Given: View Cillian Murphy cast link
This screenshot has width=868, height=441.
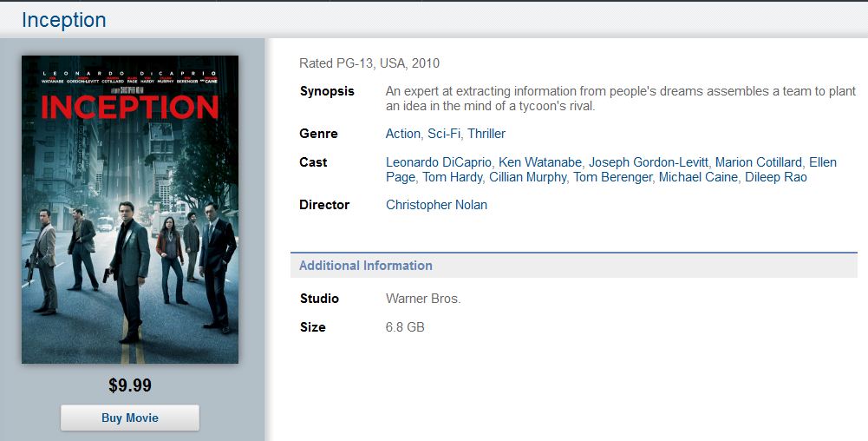Looking at the screenshot, I should (x=527, y=177).
